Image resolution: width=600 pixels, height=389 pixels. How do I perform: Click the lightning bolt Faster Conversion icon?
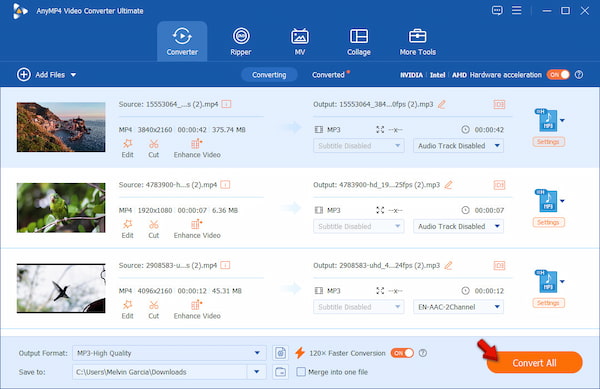[x=300, y=353]
